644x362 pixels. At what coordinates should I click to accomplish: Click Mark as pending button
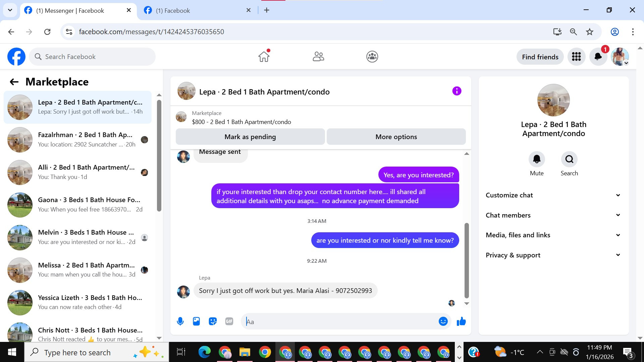250,137
